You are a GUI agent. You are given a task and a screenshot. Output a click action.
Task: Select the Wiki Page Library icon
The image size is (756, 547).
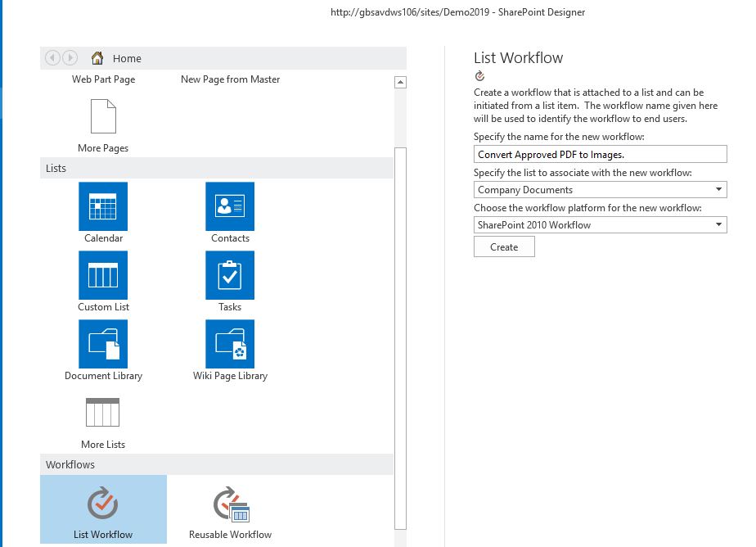point(229,343)
